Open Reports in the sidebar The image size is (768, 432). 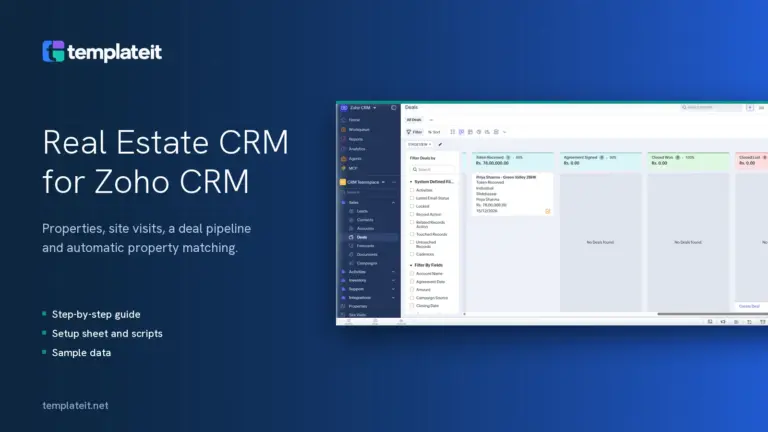[356, 139]
